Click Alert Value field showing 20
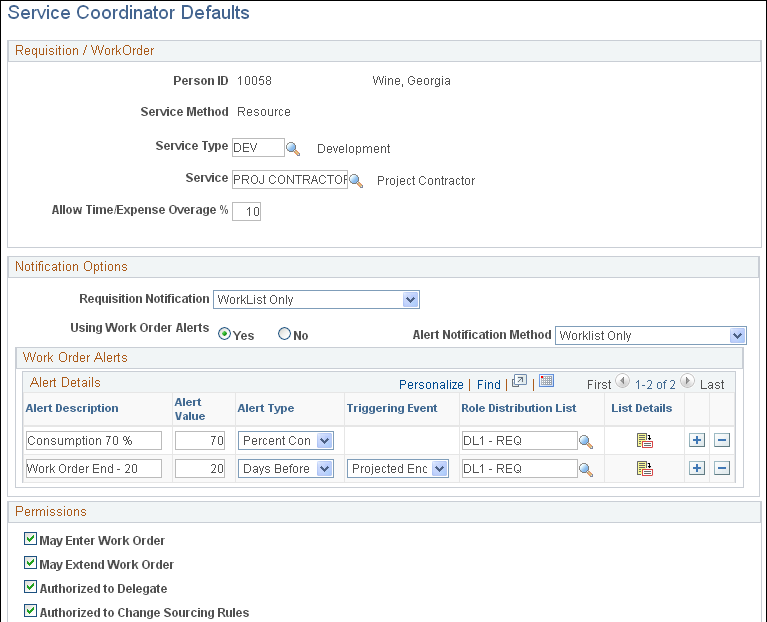 200,468
